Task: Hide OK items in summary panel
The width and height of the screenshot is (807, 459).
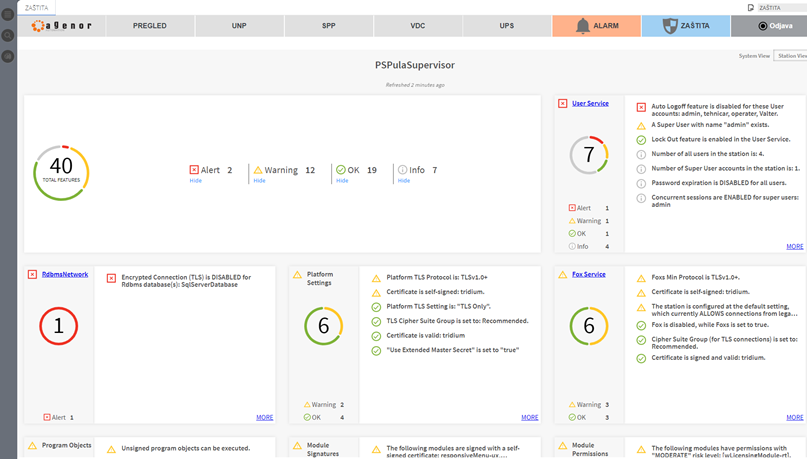Action: (x=342, y=181)
